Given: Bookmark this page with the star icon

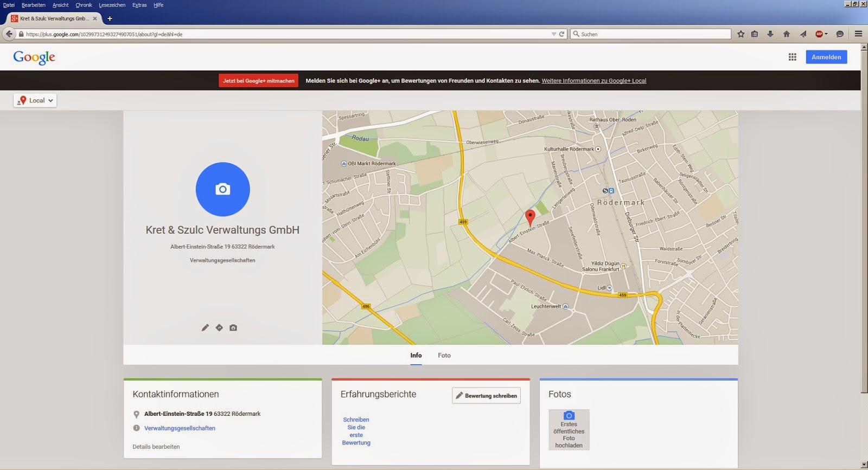Looking at the screenshot, I should pos(741,34).
